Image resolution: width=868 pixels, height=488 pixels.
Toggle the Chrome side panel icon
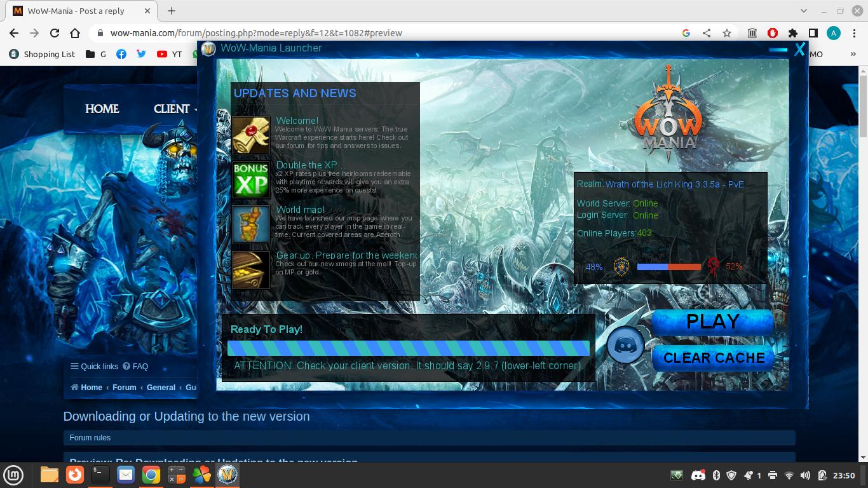coord(813,33)
